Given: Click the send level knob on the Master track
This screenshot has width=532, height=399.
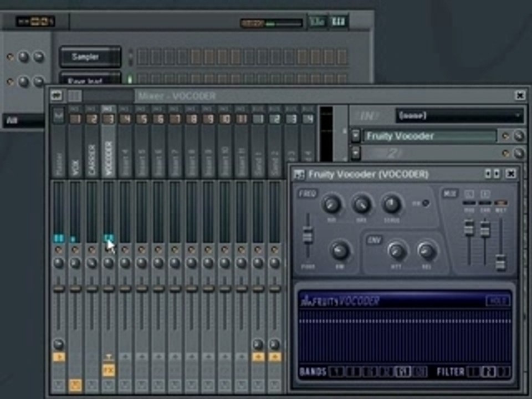Looking at the screenshot, I should tap(59, 344).
